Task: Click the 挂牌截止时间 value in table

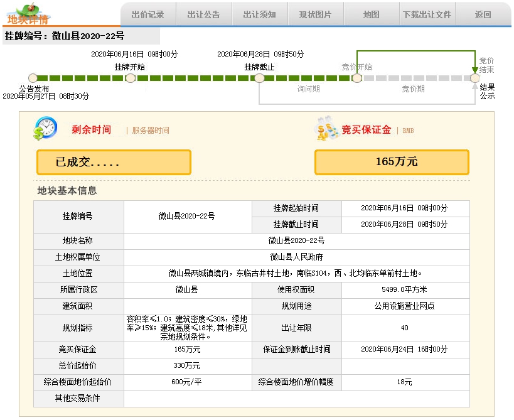Action: (405, 225)
